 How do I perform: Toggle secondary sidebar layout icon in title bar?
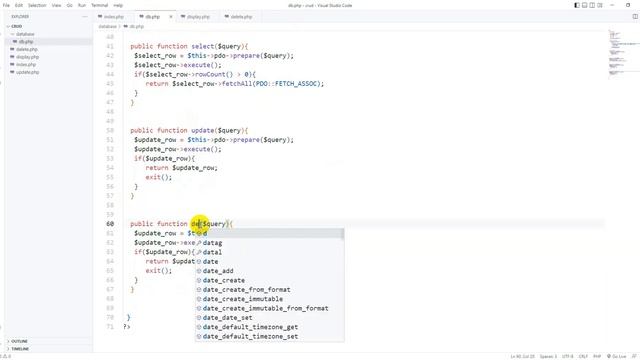(592, 5)
